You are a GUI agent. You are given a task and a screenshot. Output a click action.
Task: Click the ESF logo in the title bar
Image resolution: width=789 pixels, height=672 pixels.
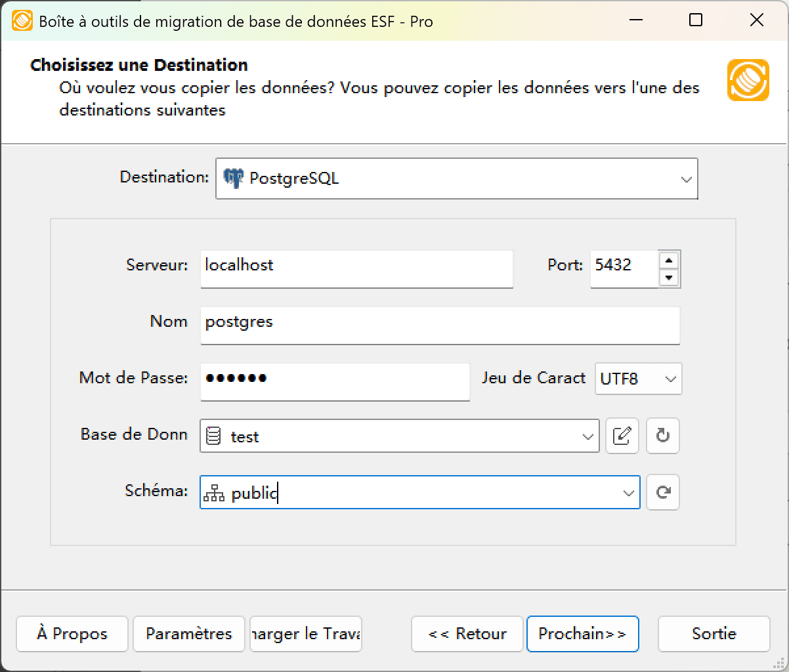pyautogui.click(x=22, y=20)
